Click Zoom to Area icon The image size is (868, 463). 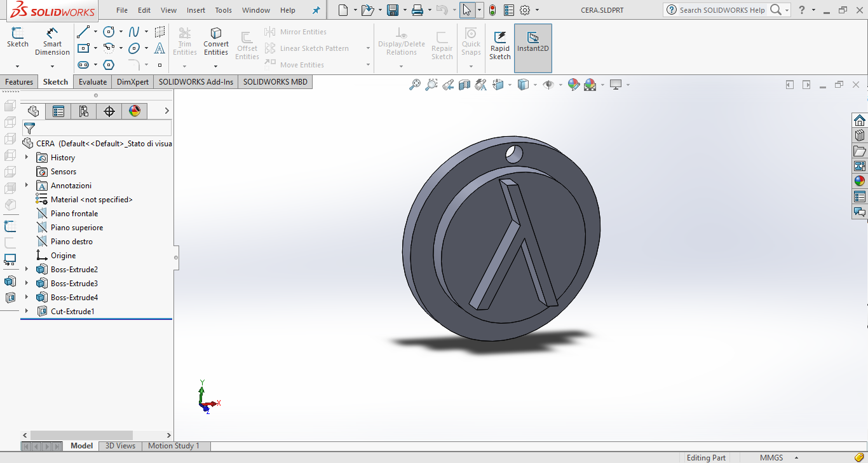pyautogui.click(x=431, y=85)
